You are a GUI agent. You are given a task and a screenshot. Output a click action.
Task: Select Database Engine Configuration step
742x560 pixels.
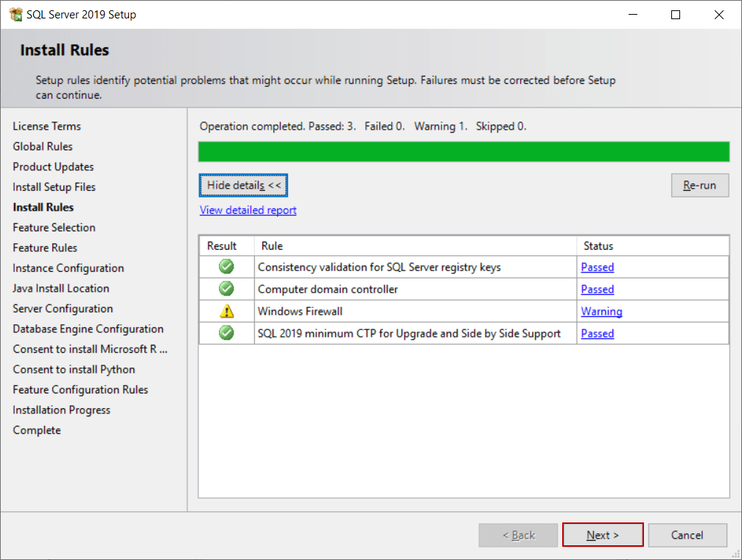pos(88,329)
